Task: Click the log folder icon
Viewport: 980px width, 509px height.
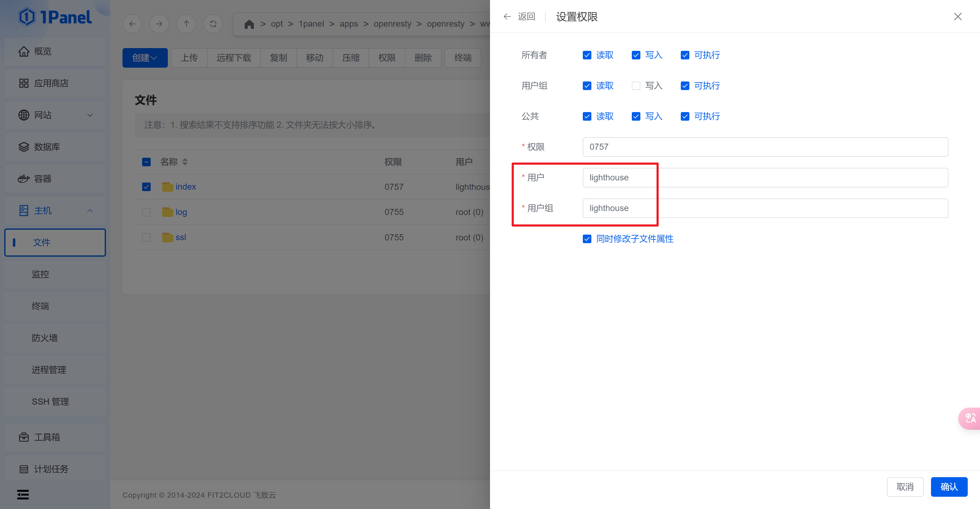Action: pos(168,212)
